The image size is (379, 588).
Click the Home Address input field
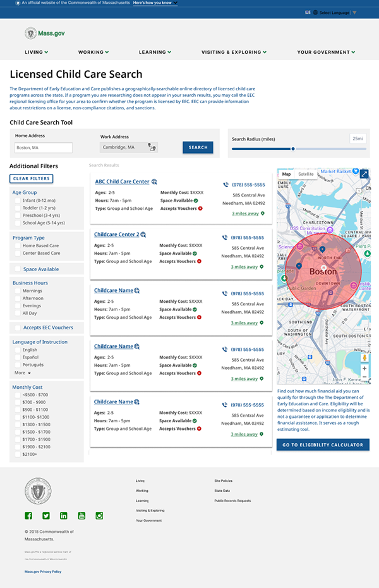coord(44,148)
